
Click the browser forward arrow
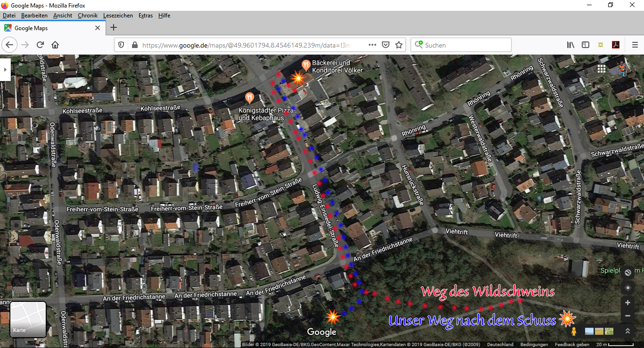click(25, 45)
